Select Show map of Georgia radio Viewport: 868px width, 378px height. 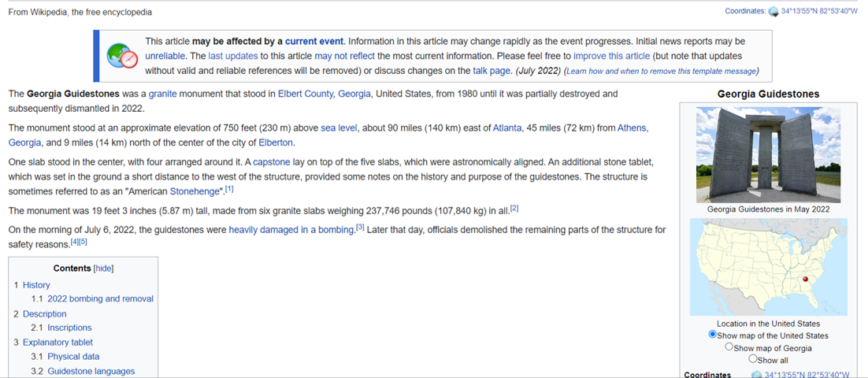(729, 347)
